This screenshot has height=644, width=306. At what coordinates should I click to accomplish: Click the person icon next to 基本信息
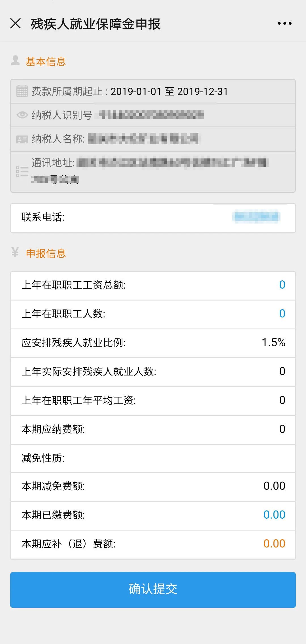[15, 61]
